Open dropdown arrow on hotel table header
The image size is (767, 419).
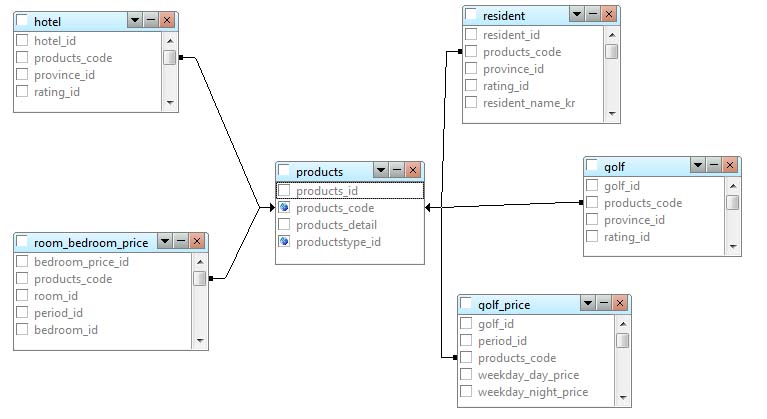135,21
